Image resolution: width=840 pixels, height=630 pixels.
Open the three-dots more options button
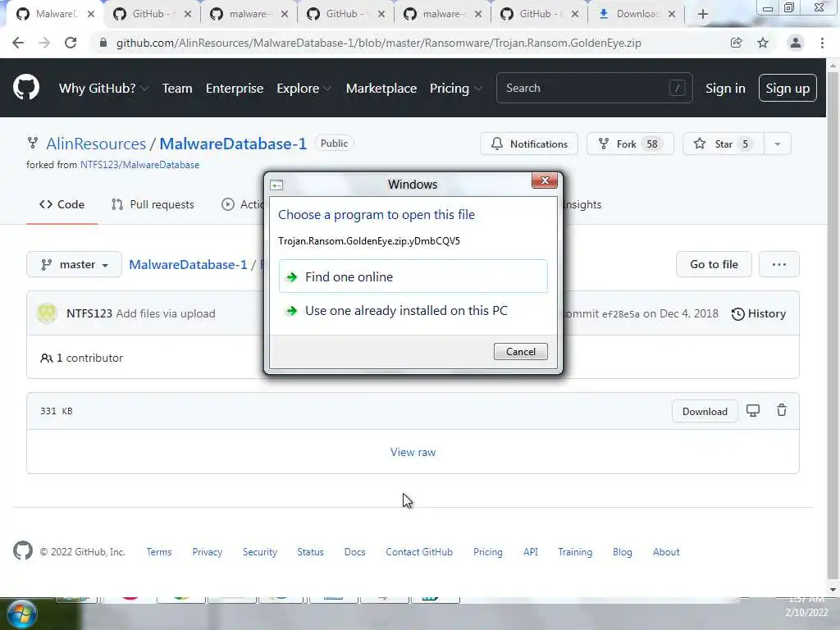click(x=779, y=264)
